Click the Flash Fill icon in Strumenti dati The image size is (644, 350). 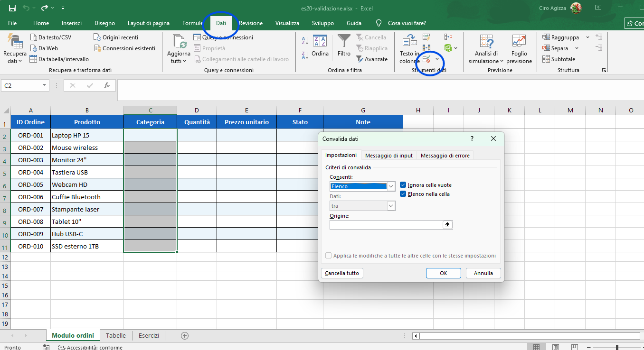426,37
